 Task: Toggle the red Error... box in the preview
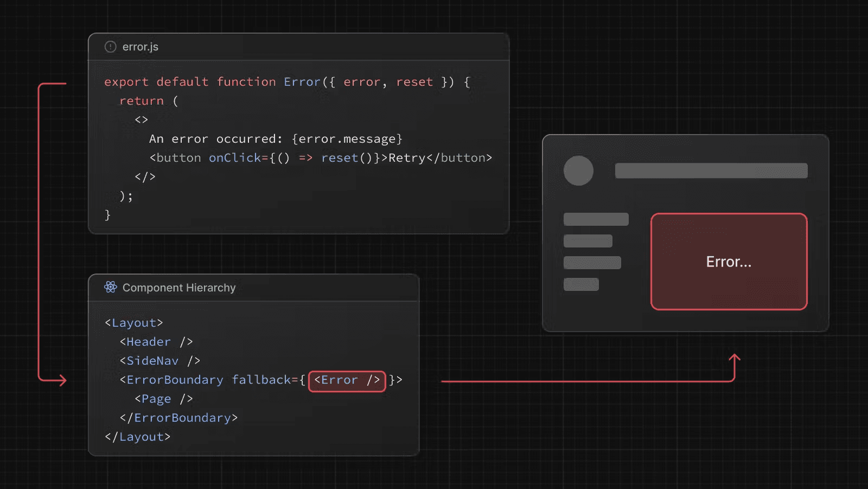[x=729, y=262]
